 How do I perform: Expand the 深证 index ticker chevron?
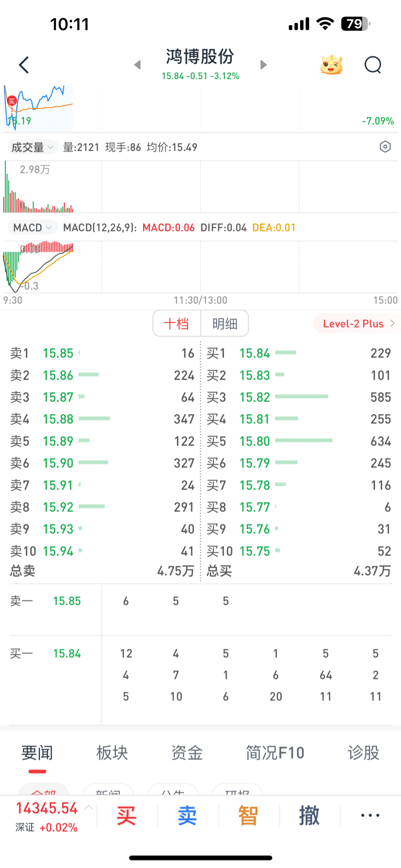(x=89, y=807)
